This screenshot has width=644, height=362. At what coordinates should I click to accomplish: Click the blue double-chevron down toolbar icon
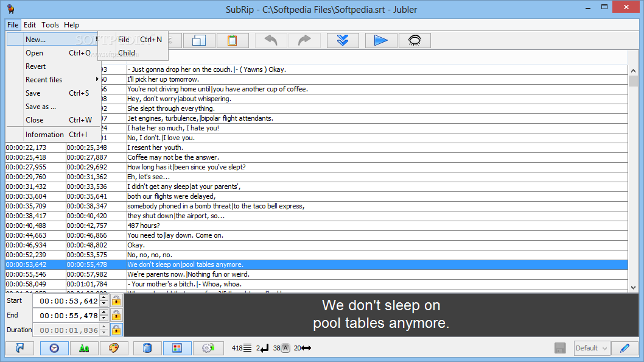[x=343, y=40]
